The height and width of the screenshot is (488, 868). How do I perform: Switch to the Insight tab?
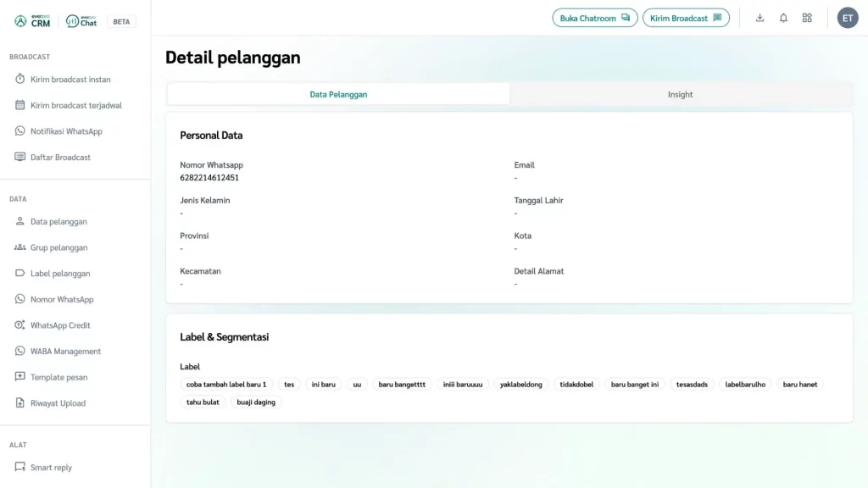[x=680, y=95]
